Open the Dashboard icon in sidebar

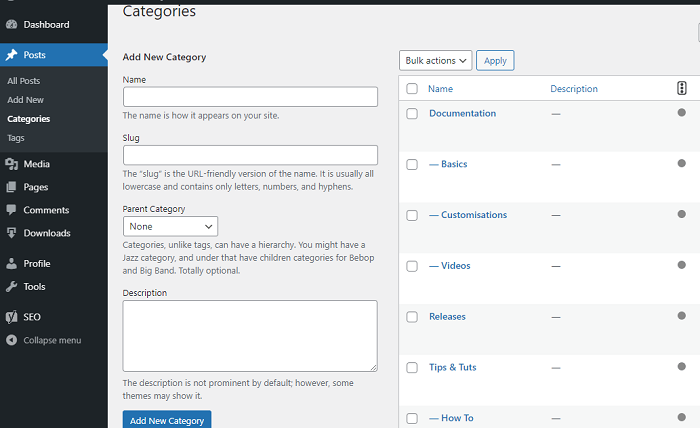12,25
